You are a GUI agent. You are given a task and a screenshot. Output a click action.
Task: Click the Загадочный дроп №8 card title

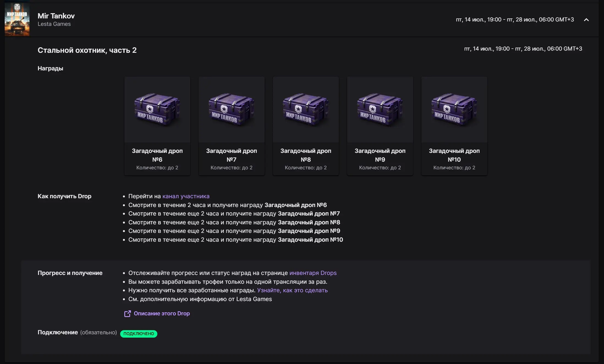coord(306,155)
